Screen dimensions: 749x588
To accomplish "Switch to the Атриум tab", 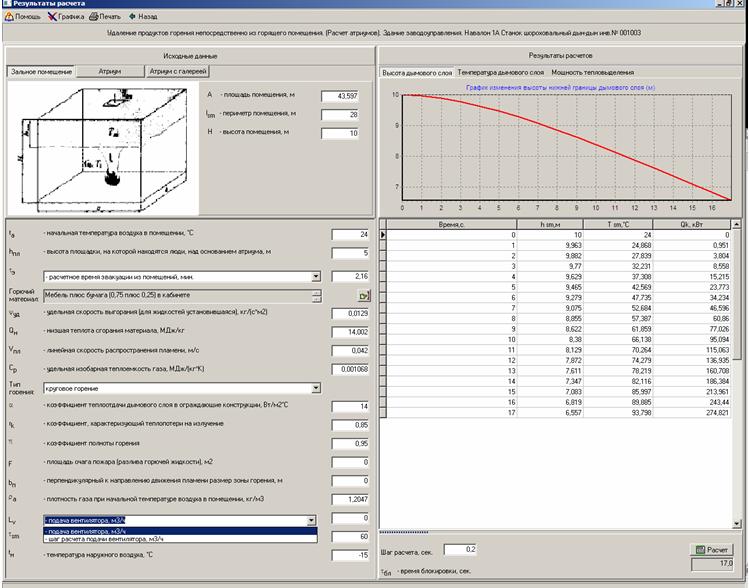I will [x=110, y=72].
